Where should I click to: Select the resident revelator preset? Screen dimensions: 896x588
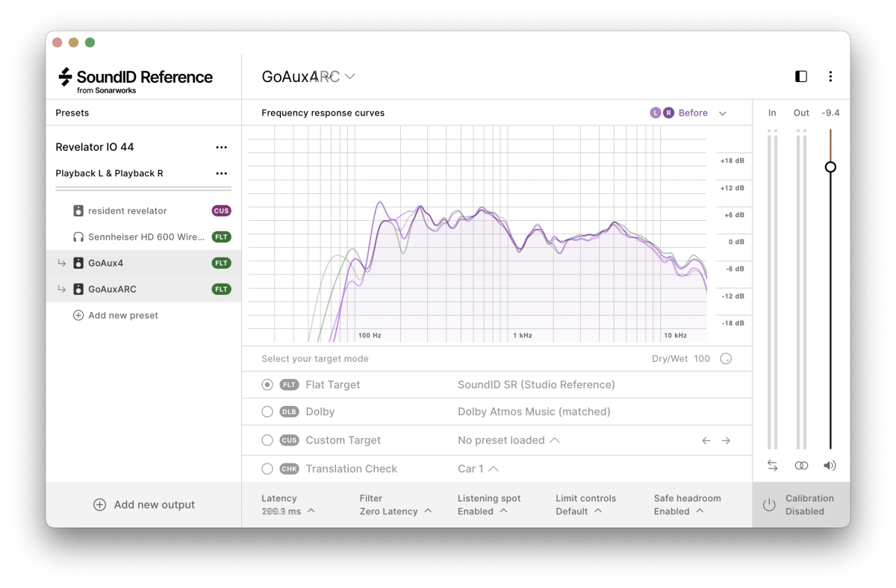pos(143,210)
